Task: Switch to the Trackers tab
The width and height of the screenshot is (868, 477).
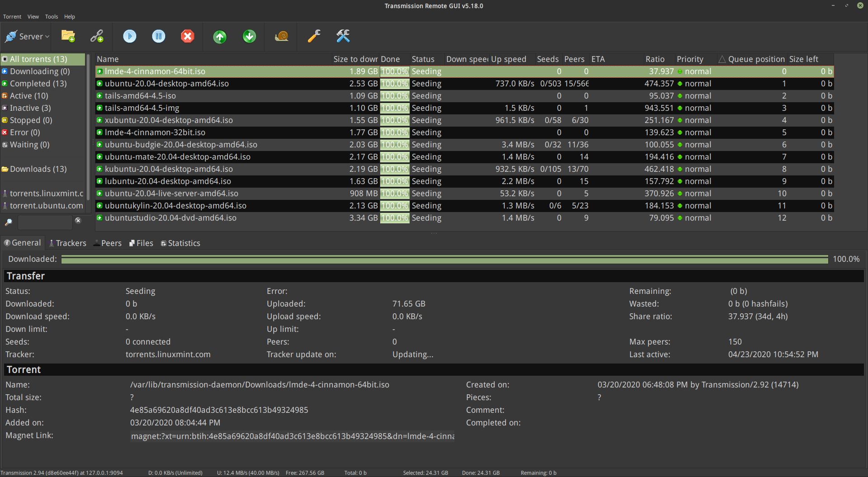Action: click(68, 243)
